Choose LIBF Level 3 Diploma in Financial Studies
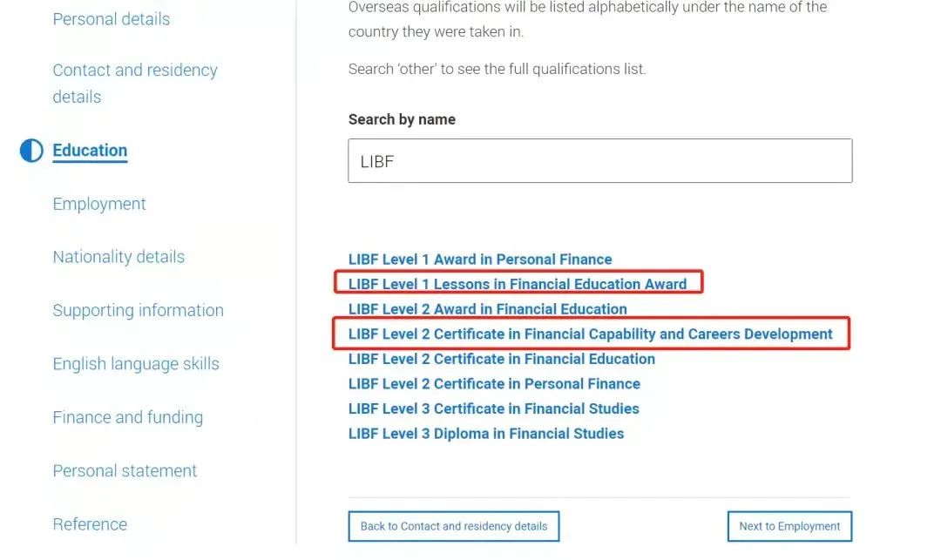 (x=486, y=433)
